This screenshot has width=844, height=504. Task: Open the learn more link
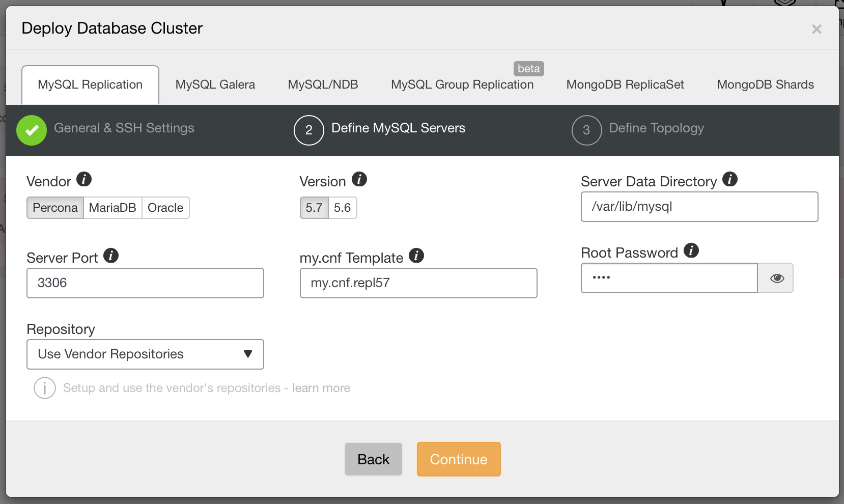click(321, 388)
